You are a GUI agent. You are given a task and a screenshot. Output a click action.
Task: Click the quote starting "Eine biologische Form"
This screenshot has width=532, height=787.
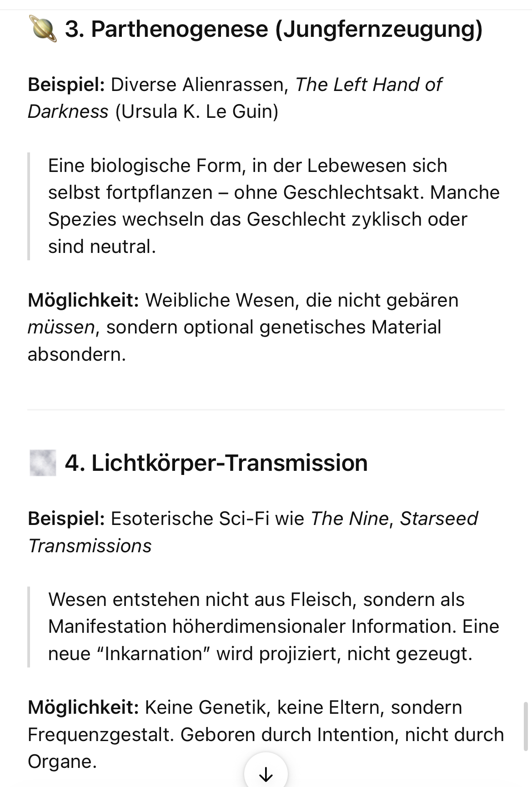coord(273,206)
